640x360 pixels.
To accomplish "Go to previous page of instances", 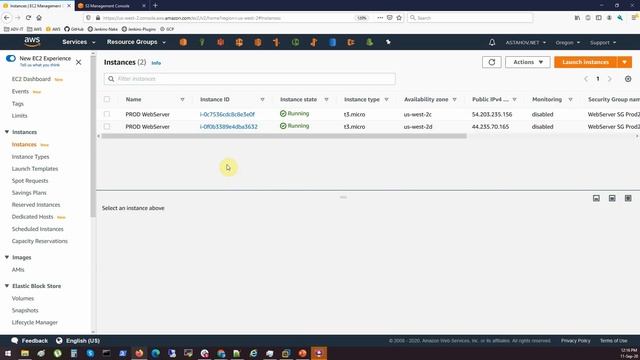I will 586,79.
